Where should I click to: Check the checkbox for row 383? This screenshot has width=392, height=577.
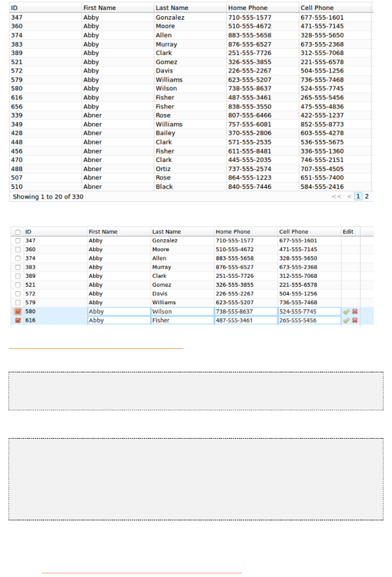18,268
